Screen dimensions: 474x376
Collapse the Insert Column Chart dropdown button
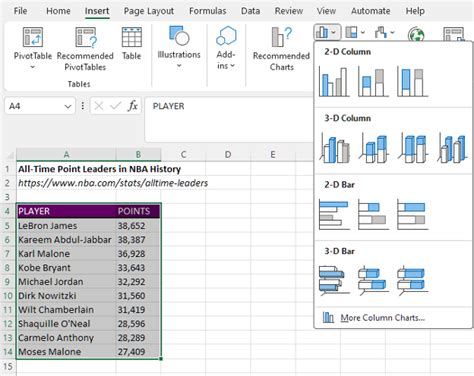click(327, 32)
